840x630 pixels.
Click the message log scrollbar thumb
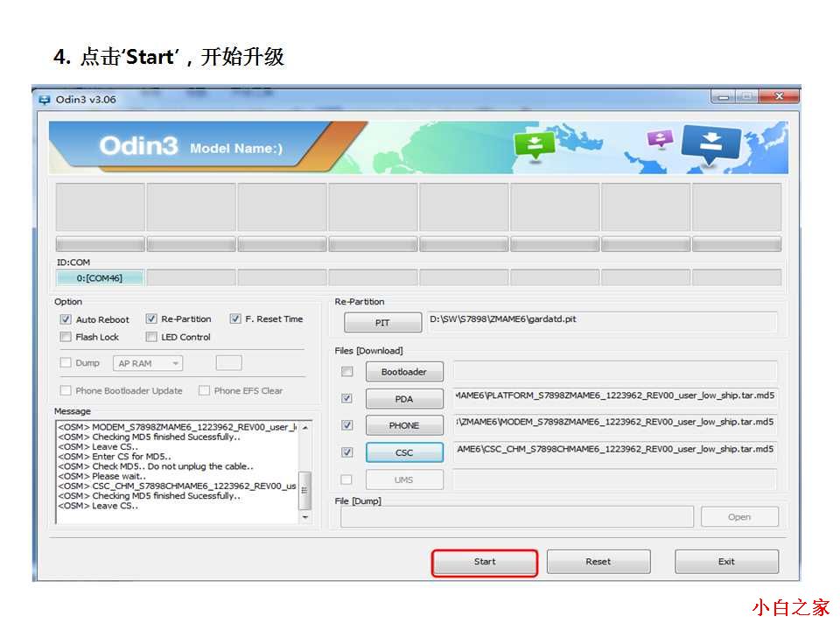coord(304,491)
